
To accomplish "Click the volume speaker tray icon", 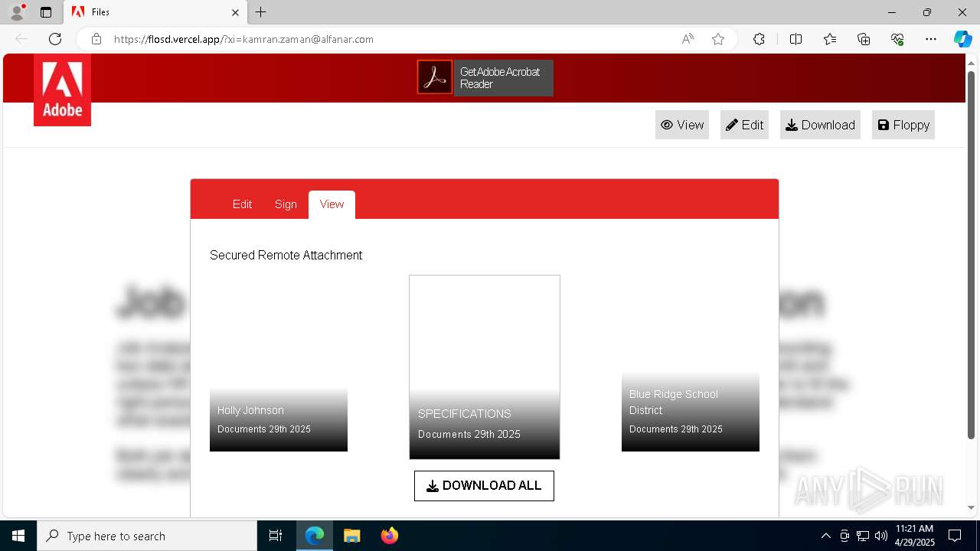I will [x=881, y=536].
